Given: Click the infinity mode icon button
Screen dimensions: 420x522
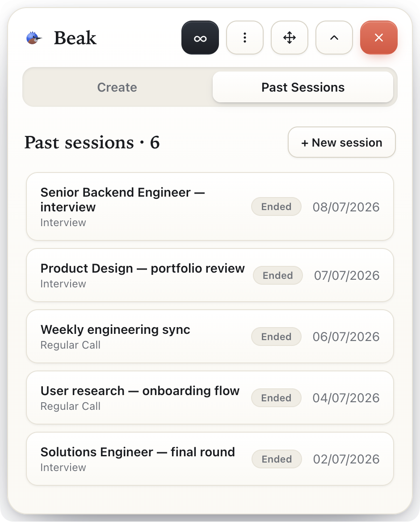Looking at the screenshot, I should tap(200, 38).
